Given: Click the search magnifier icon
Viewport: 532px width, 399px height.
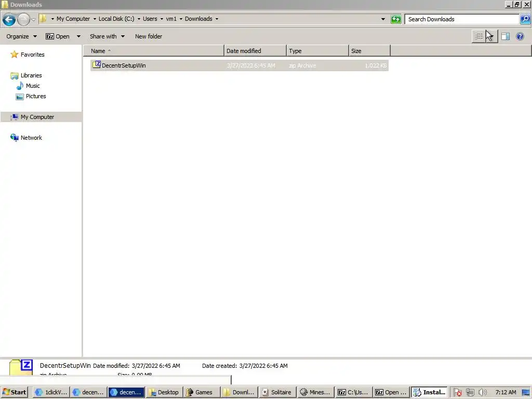Looking at the screenshot, I should pos(525,19).
